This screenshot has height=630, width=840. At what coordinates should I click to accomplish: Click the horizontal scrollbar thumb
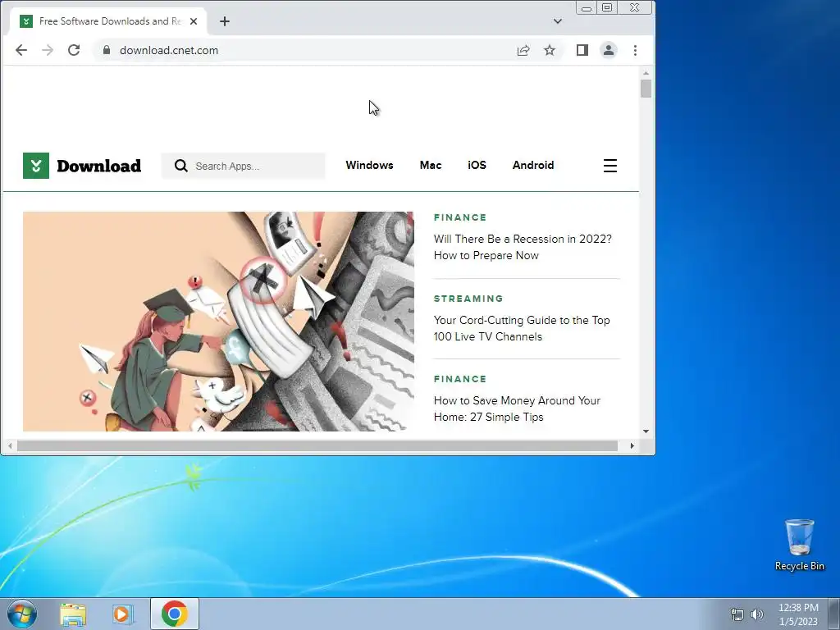pyautogui.click(x=317, y=445)
